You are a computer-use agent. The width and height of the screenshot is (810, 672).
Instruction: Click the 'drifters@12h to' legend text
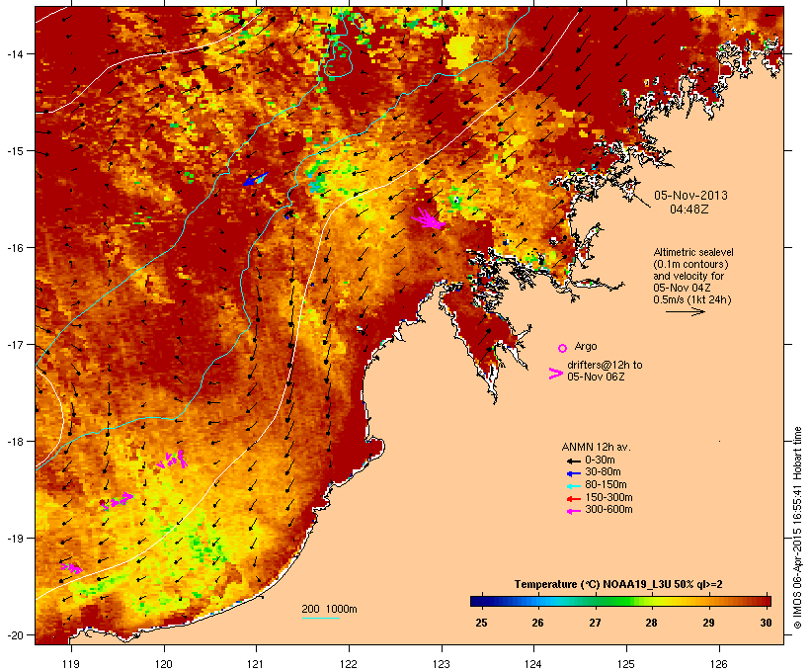605,365
